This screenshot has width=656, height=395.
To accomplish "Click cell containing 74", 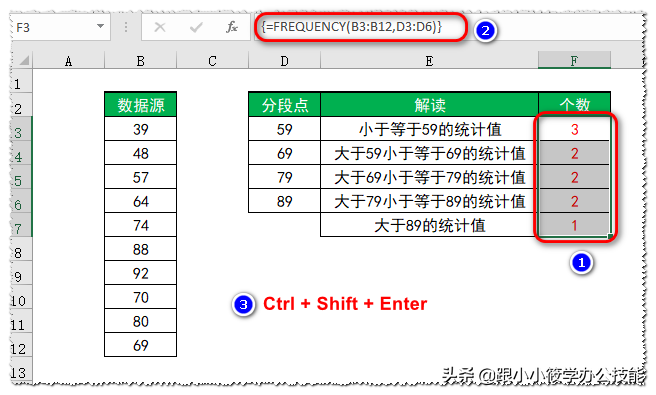I will [141, 225].
